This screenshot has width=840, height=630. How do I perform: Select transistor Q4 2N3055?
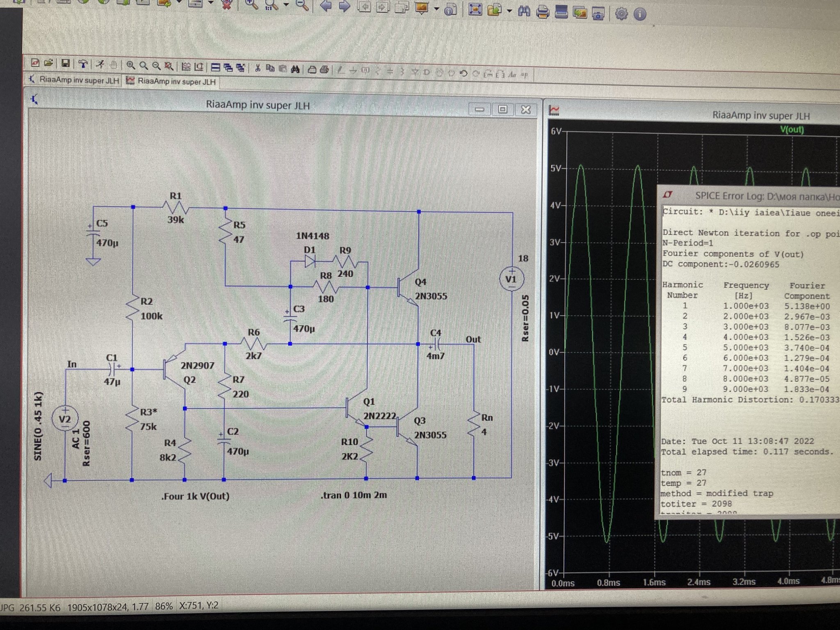pos(409,288)
